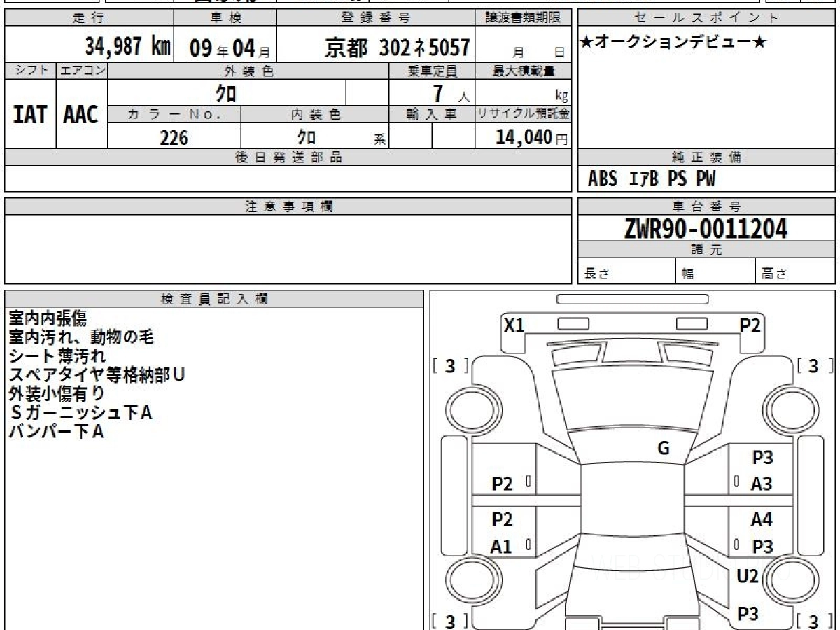The image size is (840, 630).
Task: Select the G mark on the windshield
Action: tap(664, 449)
